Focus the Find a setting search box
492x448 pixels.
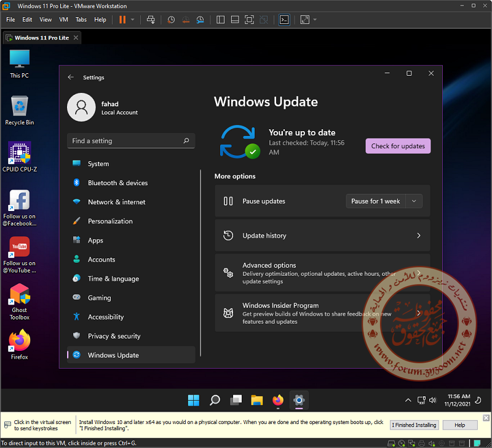(x=131, y=141)
